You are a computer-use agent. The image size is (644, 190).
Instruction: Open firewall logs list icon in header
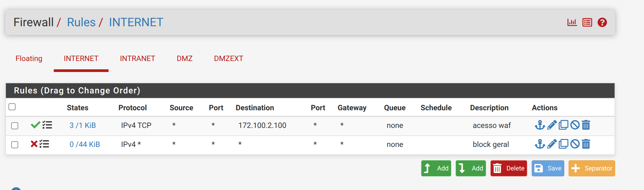pos(587,22)
